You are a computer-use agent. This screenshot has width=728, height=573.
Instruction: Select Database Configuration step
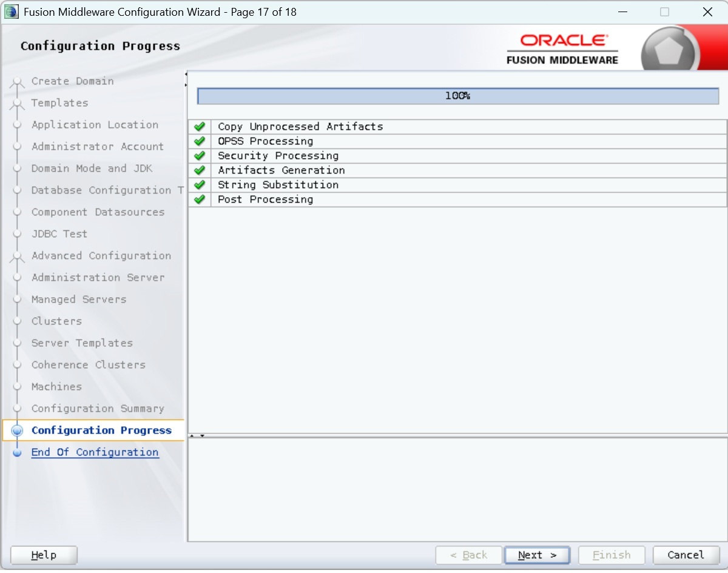(107, 190)
